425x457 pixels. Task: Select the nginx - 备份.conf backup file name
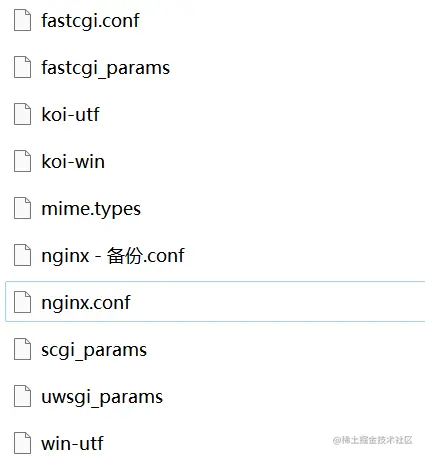click(x=113, y=256)
